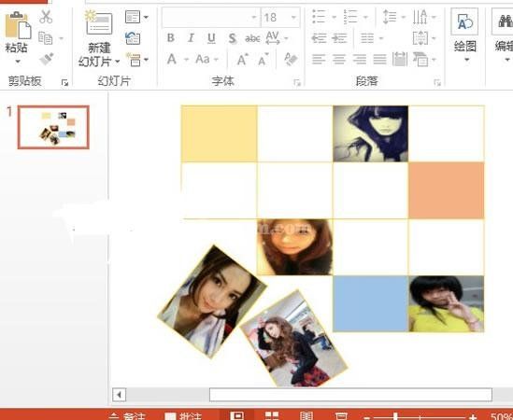This screenshot has width=513, height=420.
Task: Toggle text Shadow
Action: pos(233,38)
